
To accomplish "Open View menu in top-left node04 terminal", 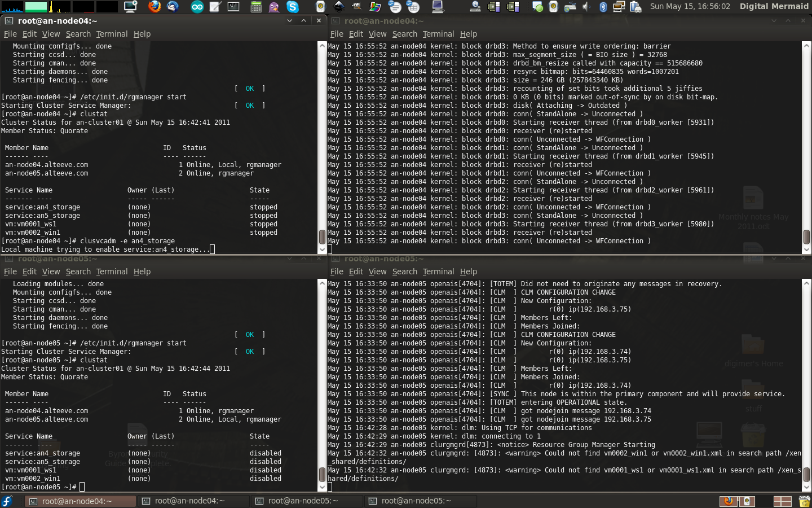I will coord(51,34).
